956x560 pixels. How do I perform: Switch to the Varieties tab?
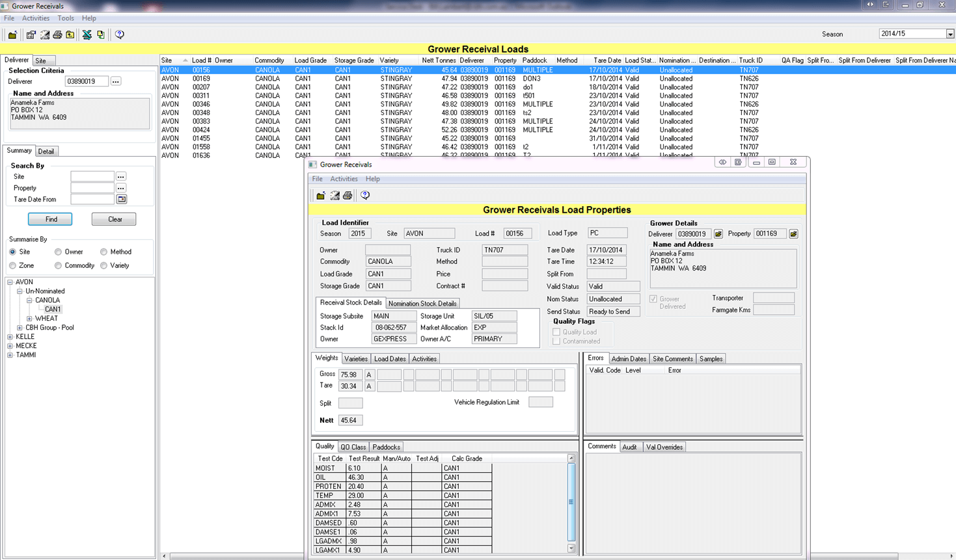(x=356, y=359)
